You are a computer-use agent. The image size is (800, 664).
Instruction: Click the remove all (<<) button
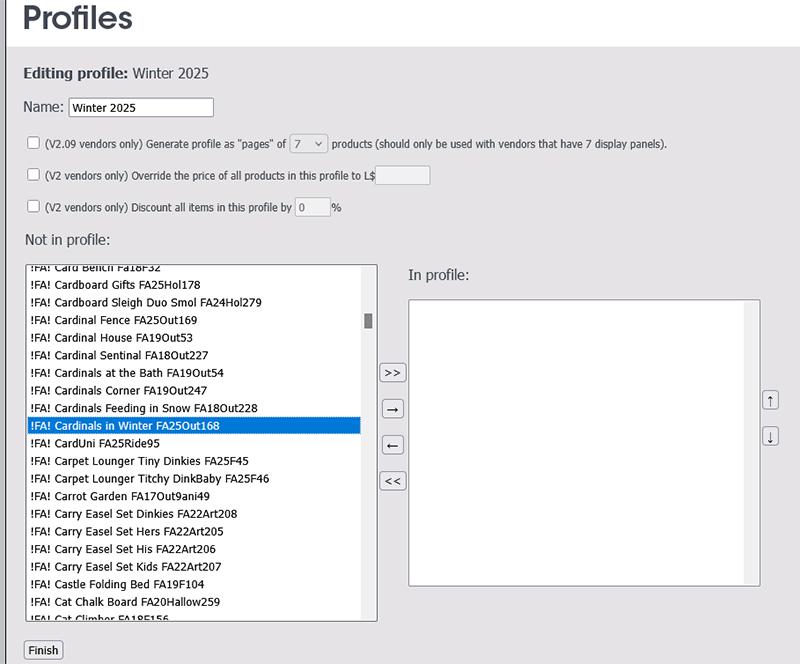pyautogui.click(x=393, y=481)
